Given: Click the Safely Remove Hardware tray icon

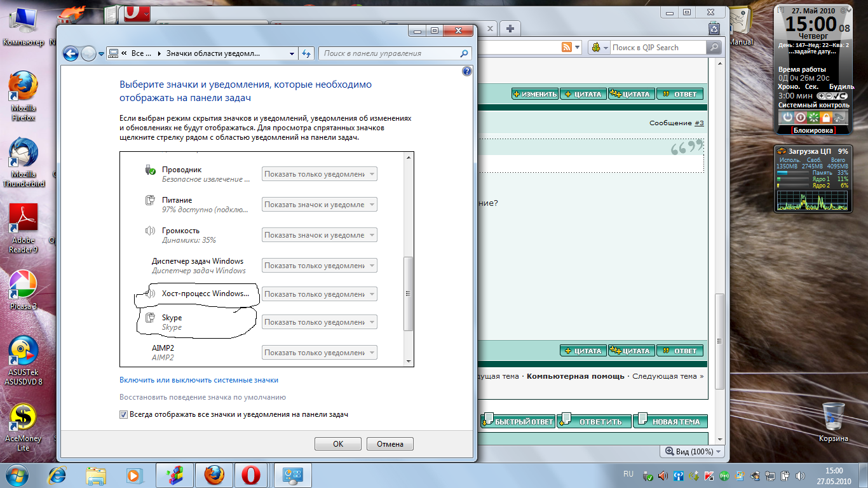Looking at the screenshot, I should [648, 476].
